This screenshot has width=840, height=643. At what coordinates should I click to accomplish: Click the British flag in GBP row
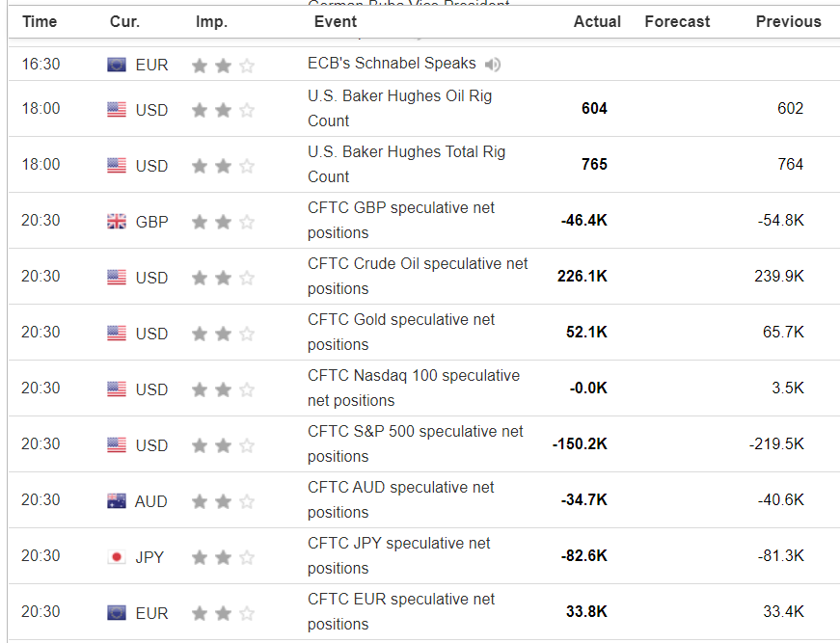pyautogui.click(x=117, y=222)
